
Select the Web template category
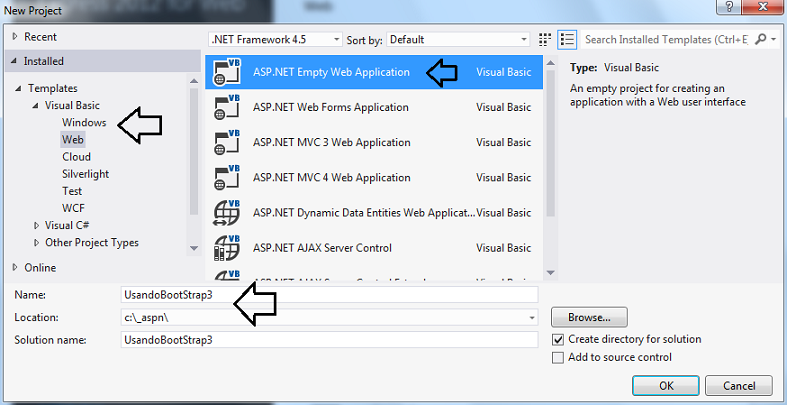[73, 140]
